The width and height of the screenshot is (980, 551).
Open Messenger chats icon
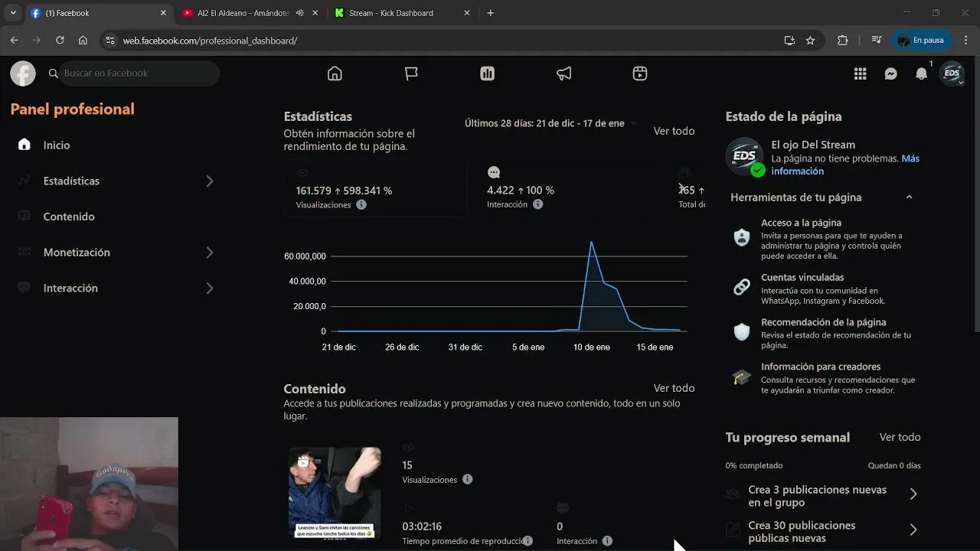point(891,73)
